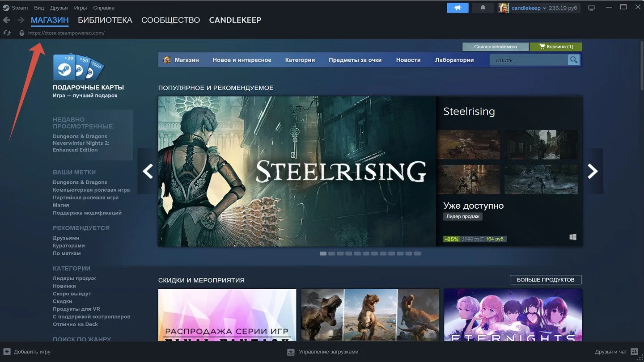Click the plus icon for Добавить игру
This screenshot has height=362, width=644.
(x=7, y=352)
